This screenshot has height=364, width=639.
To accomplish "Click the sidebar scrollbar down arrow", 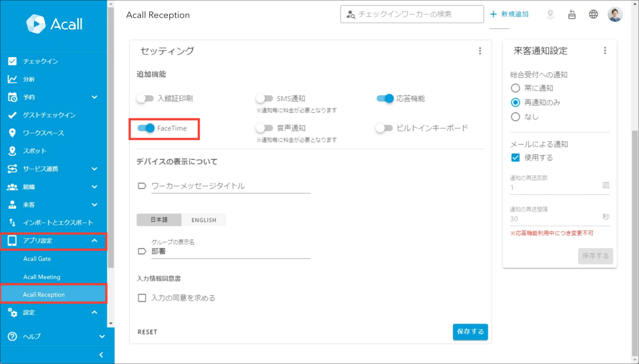I will [111, 323].
